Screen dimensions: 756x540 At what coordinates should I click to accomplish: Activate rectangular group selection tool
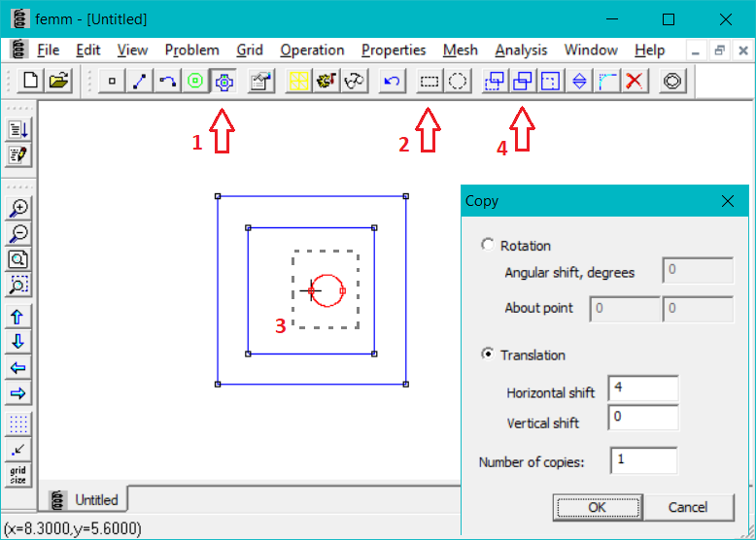pyautogui.click(x=429, y=82)
